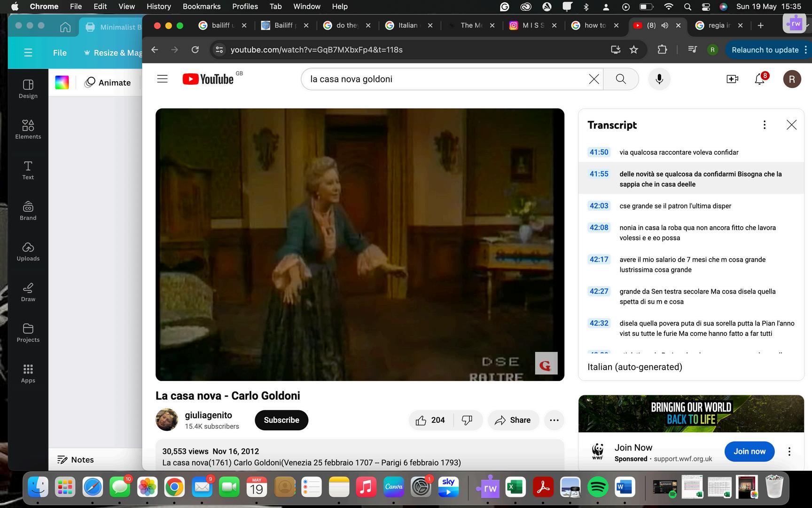
Task: Open the YouTube account avatar menu
Action: coord(792,79)
